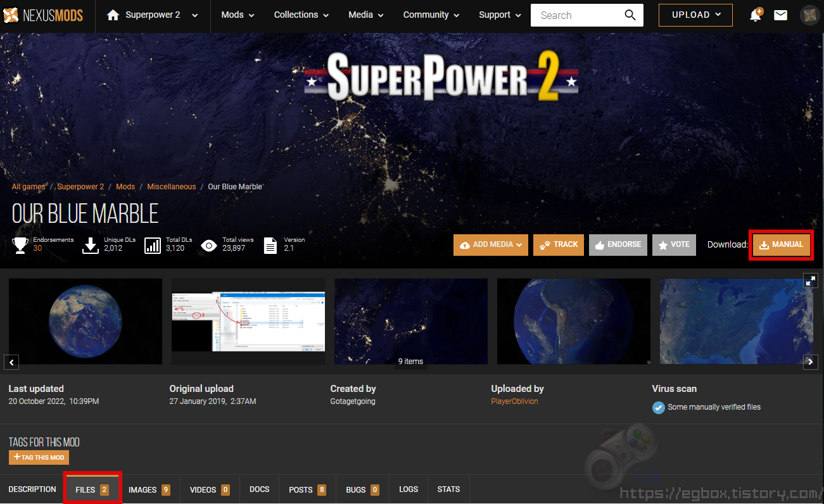Open notifications bell

[x=756, y=15]
